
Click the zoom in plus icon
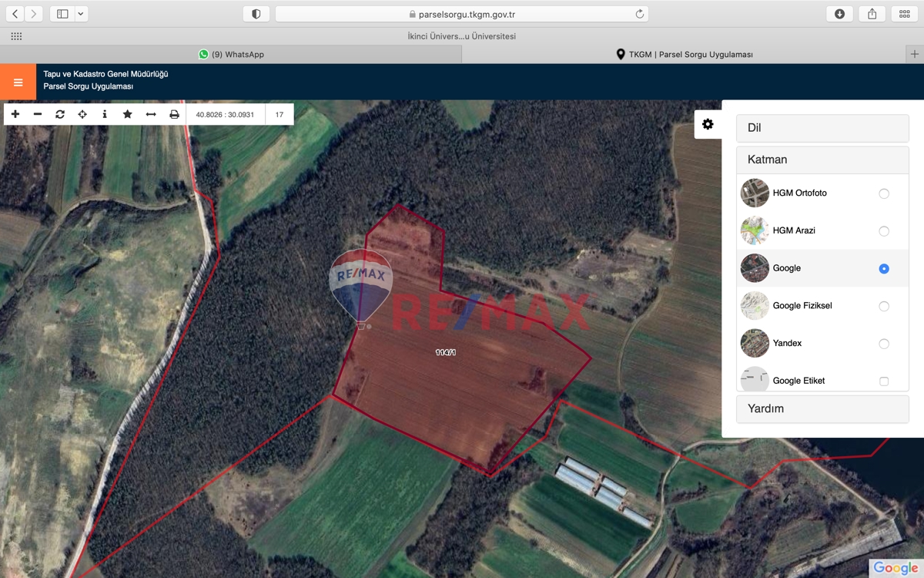pyautogui.click(x=15, y=114)
